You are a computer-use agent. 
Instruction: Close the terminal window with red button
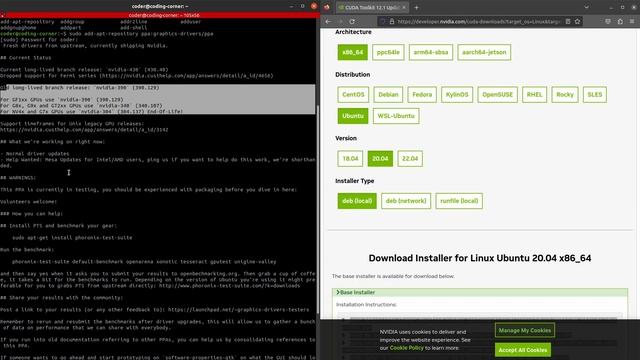click(313, 6)
